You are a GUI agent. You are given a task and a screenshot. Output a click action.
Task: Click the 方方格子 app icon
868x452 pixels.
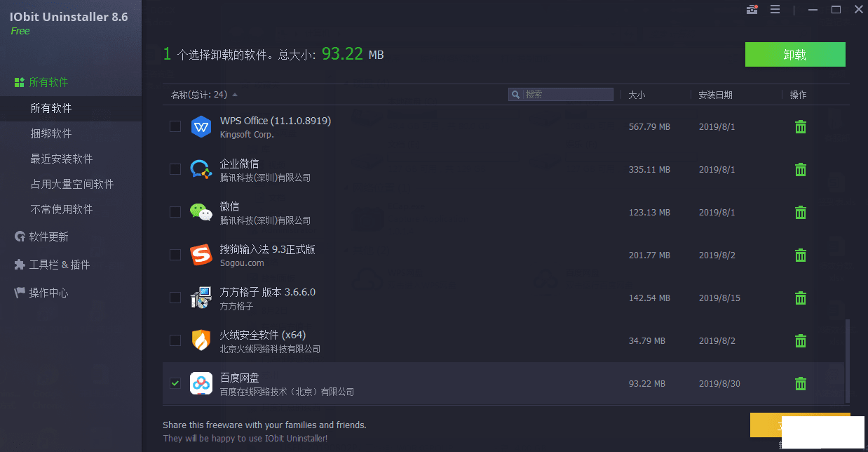pos(201,298)
